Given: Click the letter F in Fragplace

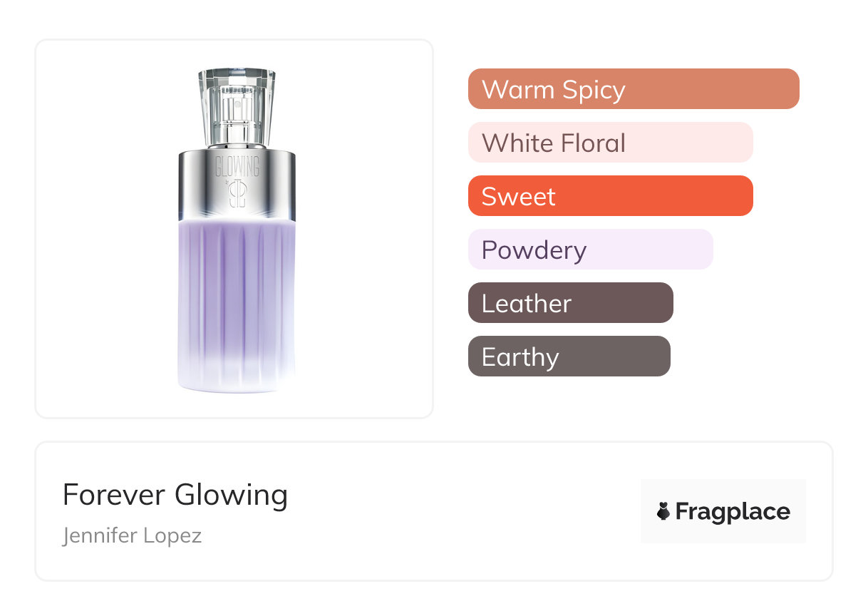Looking at the screenshot, I should [x=681, y=511].
